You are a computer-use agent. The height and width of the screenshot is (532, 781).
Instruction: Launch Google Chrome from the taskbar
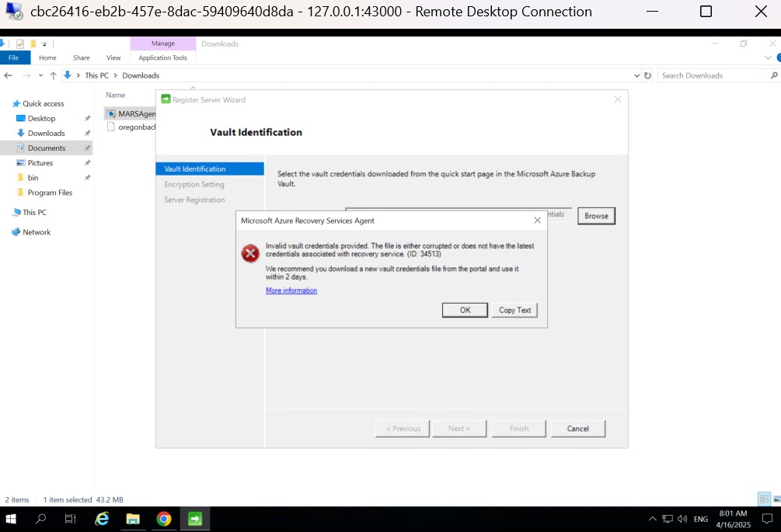(164, 519)
